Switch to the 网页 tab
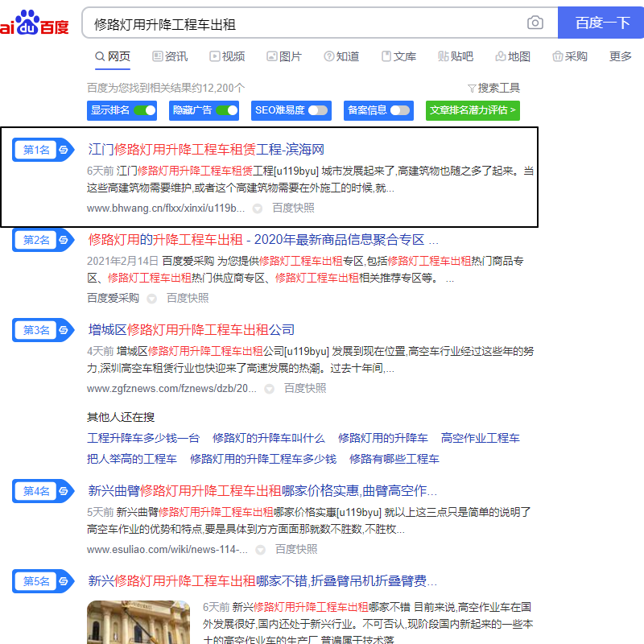 coord(113,56)
